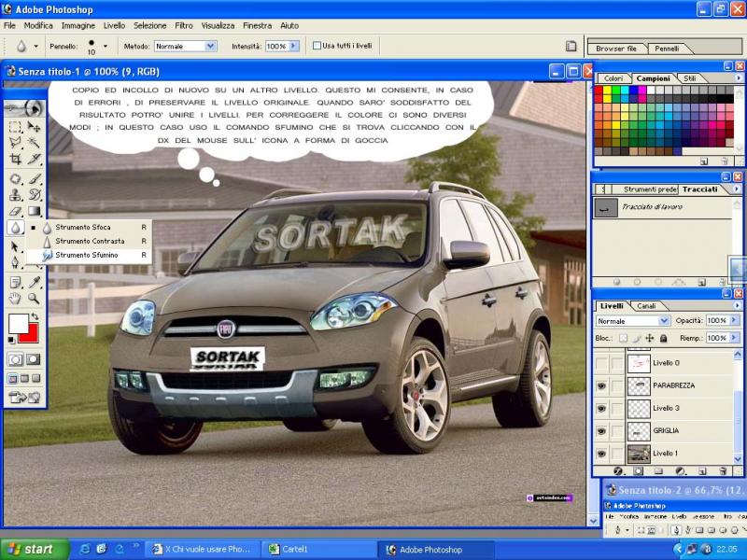Open Intensità slider arrow
The width and height of the screenshot is (747, 560).
pyautogui.click(x=293, y=46)
